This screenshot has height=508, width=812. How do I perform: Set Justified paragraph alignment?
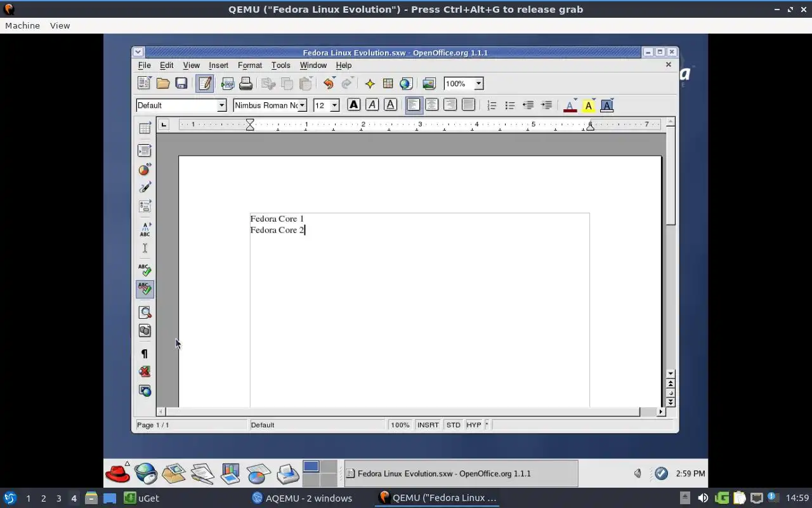click(x=469, y=105)
